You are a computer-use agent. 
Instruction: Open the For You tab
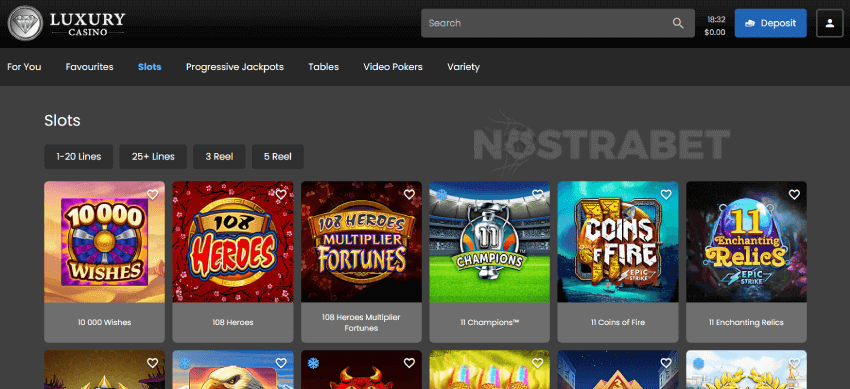coord(24,67)
